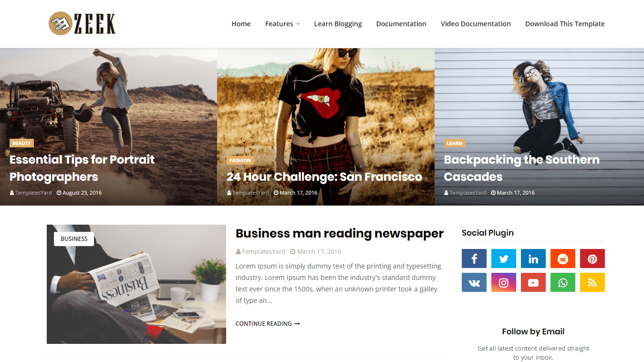Click the BUSINESS category tag on thumbnail
The height and width of the screenshot is (362, 644).
tap(74, 238)
